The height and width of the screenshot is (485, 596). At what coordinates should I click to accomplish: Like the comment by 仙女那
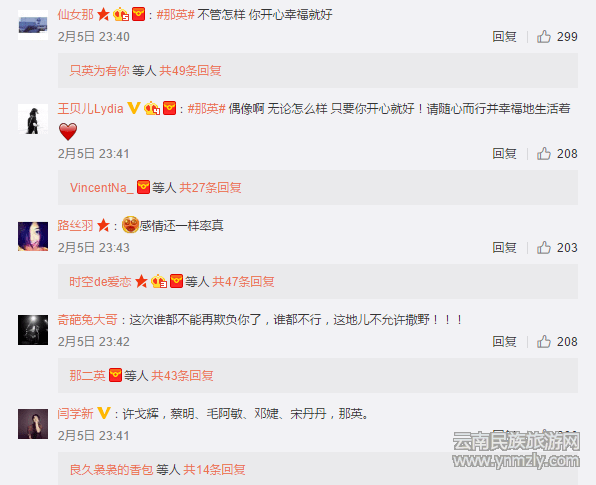pyautogui.click(x=544, y=36)
